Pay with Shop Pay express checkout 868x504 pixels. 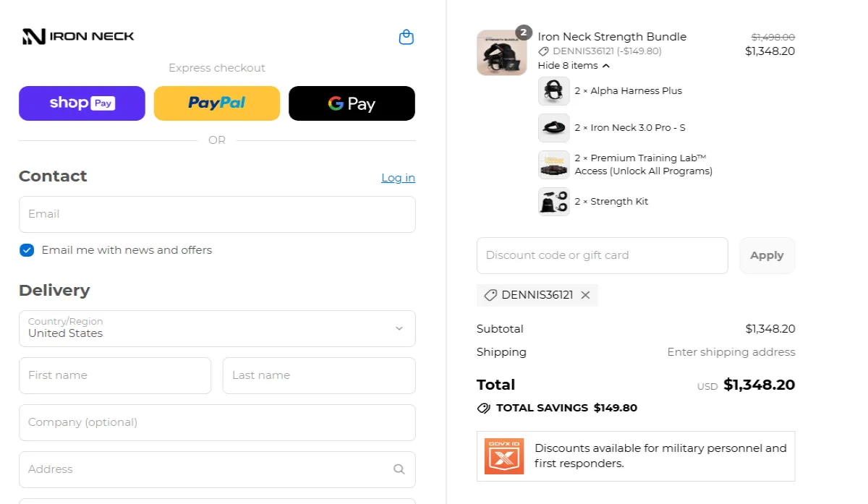82,103
